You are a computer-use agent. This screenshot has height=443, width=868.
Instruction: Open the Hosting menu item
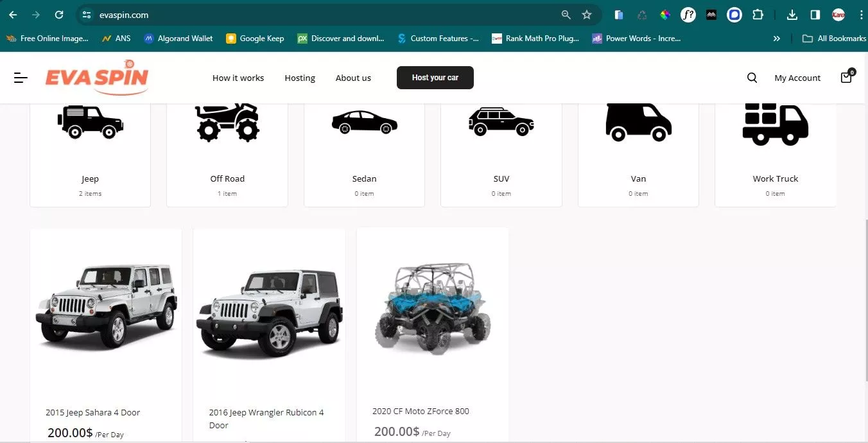(300, 78)
